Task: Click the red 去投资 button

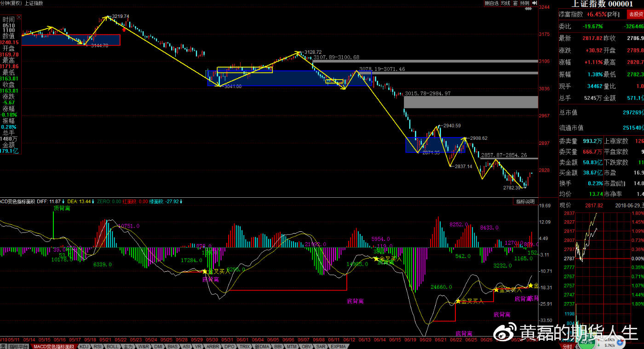Action: click(636, 14)
